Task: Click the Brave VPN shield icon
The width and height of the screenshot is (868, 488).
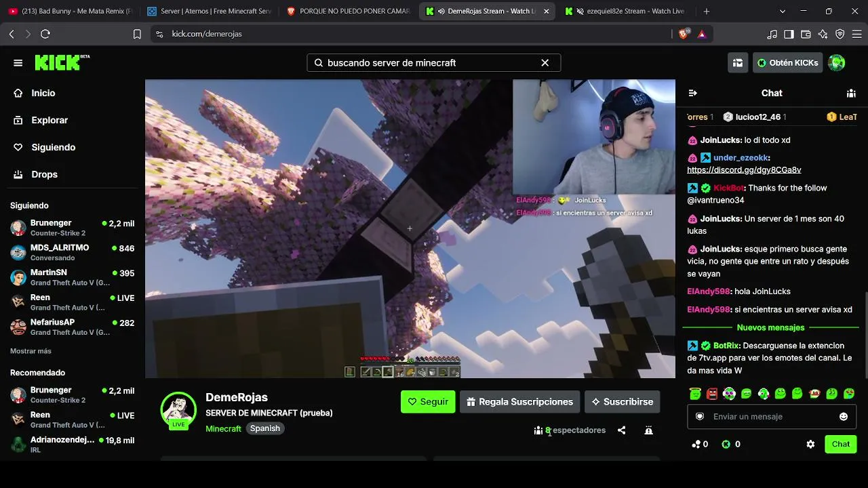Action: (x=840, y=34)
